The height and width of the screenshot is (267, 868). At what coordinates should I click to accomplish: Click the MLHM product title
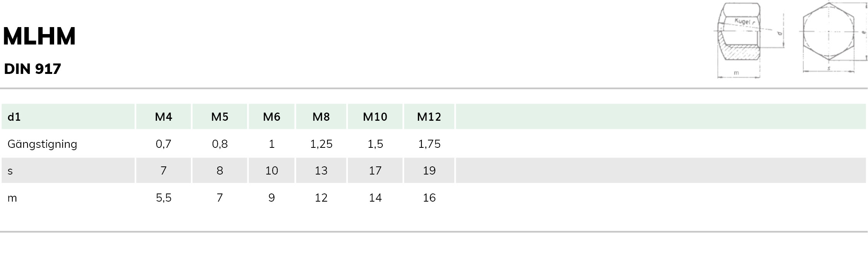39,36
